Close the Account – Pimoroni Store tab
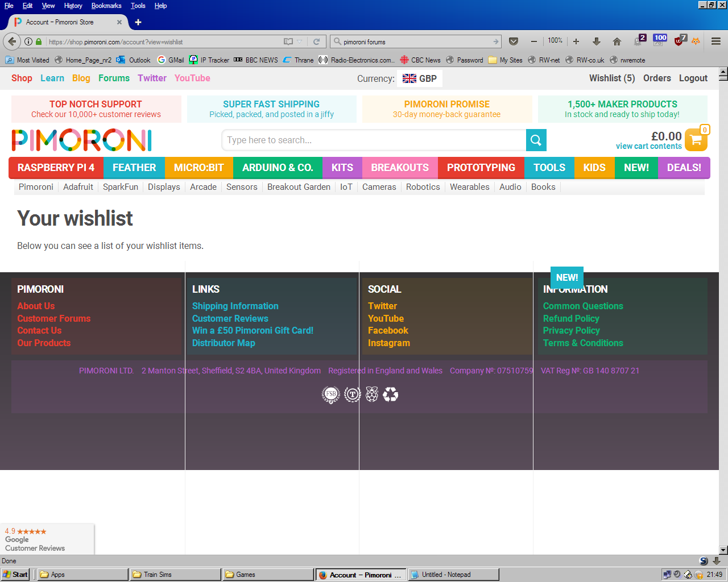This screenshot has width=728, height=582. click(x=119, y=22)
